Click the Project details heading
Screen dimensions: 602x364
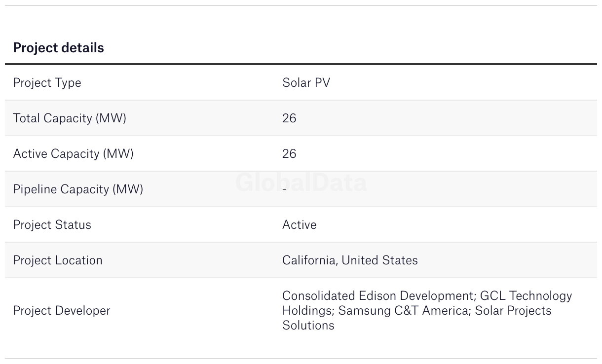(x=58, y=48)
